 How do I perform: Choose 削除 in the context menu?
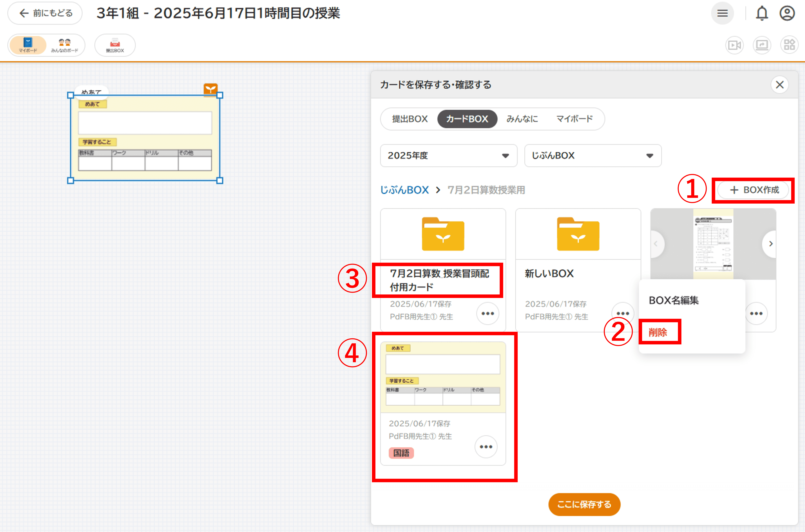(658, 332)
